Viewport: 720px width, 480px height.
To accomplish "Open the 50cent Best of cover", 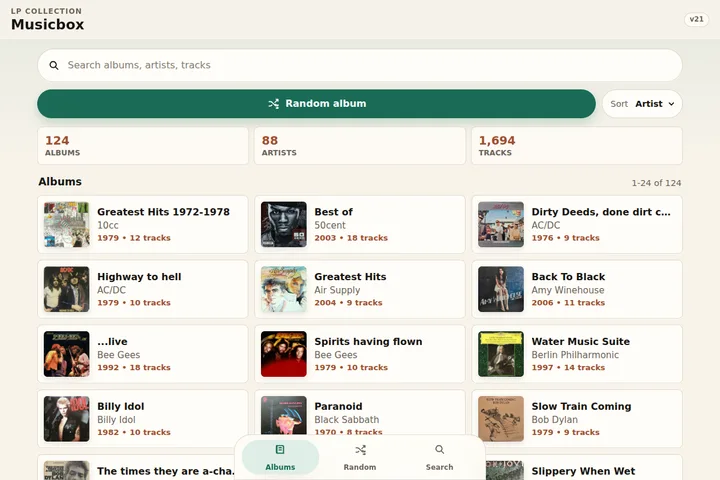I will point(284,225).
